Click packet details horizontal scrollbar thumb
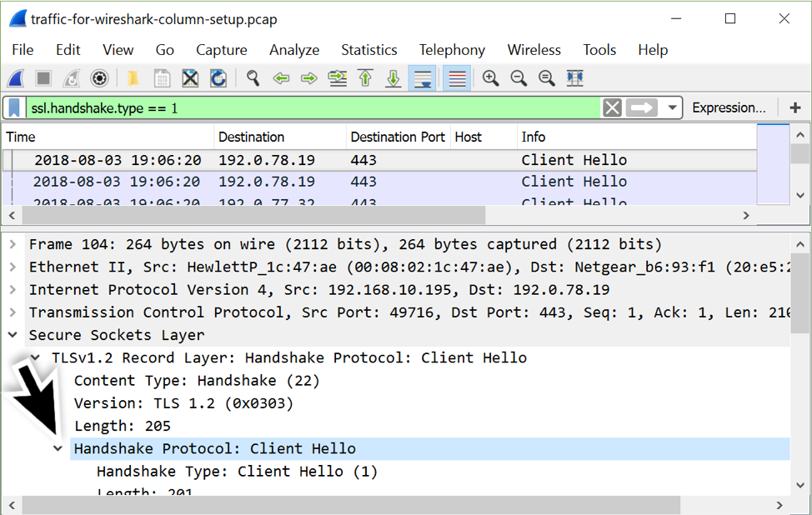This screenshot has height=515, width=812. [x=351, y=505]
